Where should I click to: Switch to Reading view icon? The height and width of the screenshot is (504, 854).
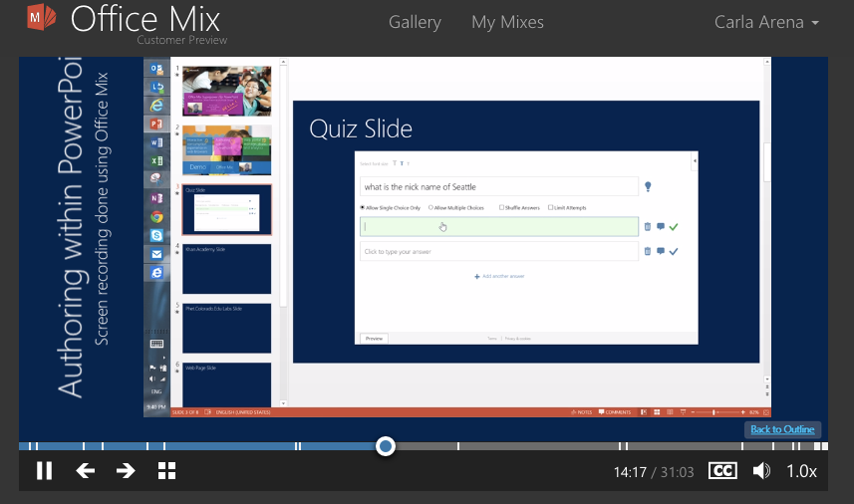point(670,412)
